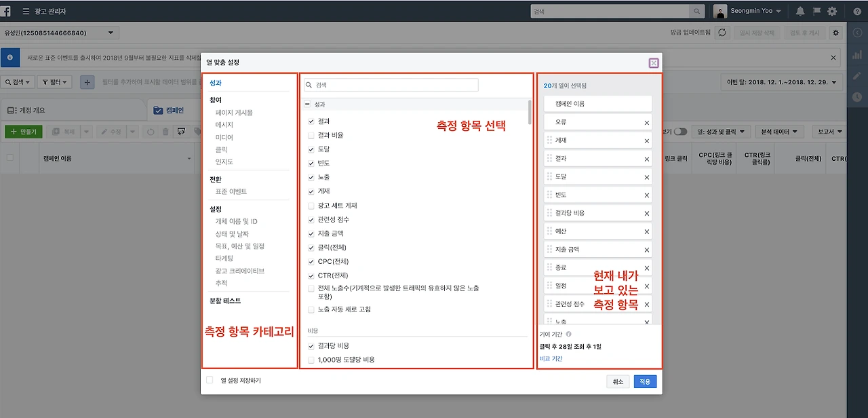Click the circular refresh icon in campaign toolbar
The height and width of the screenshot is (418, 868).
click(x=151, y=132)
